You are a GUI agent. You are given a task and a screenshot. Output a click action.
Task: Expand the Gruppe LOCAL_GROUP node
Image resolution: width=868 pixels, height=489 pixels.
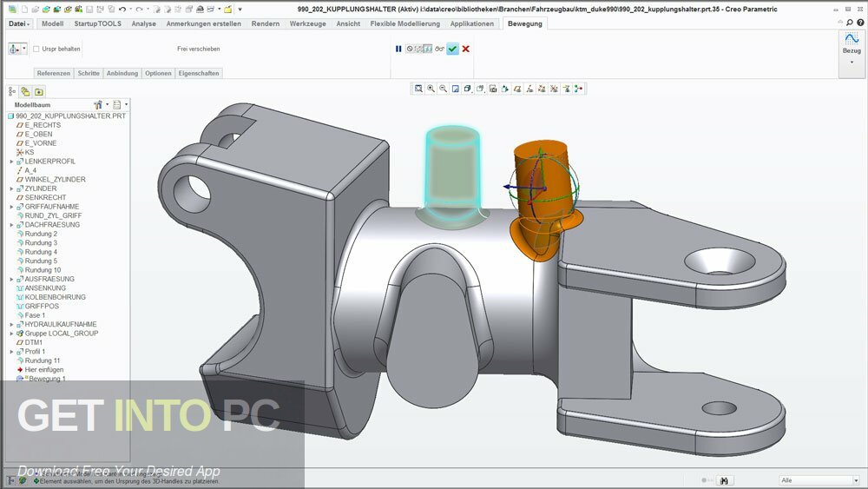pyautogui.click(x=11, y=334)
